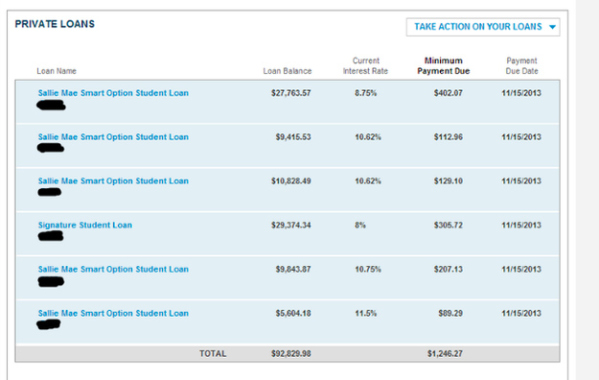Select the 11.5% interest rate cell

point(366,313)
